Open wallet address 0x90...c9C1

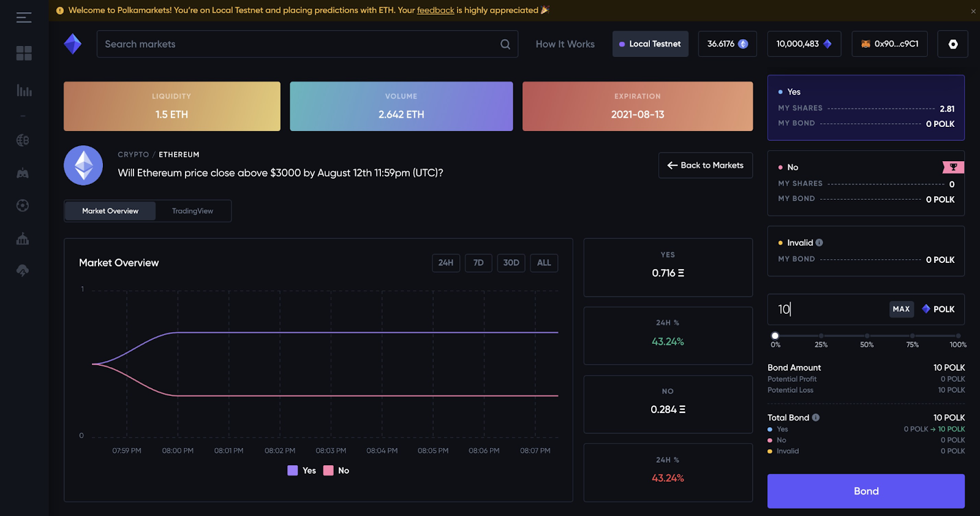click(890, 44)
